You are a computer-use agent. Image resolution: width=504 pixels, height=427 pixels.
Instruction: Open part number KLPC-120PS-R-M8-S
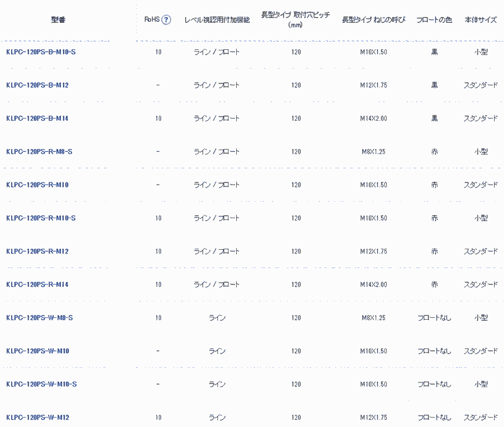pos(39,152)
